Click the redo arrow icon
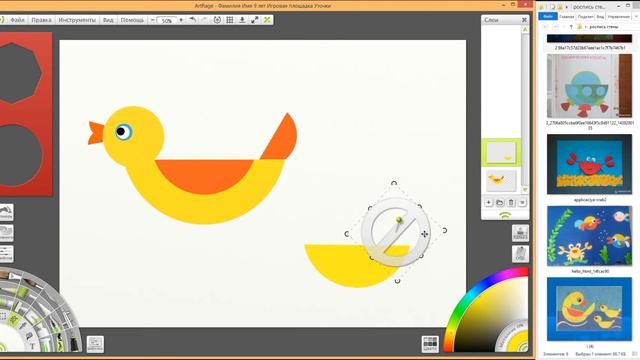The width and height of the screenshot is (640, 360). 204,20
